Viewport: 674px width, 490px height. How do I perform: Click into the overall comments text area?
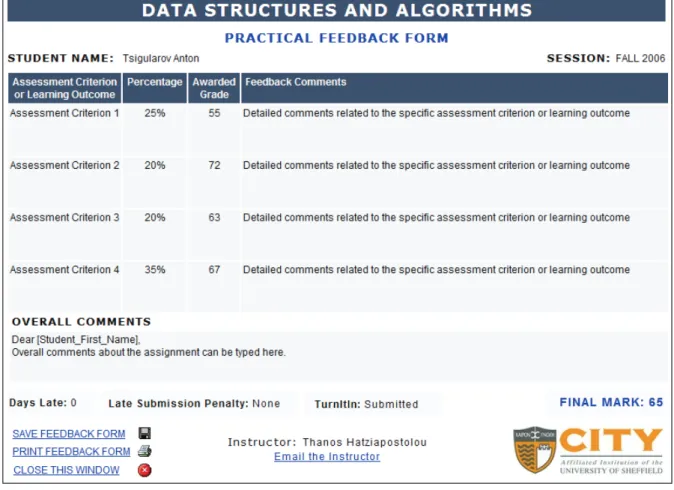(338, 356)
